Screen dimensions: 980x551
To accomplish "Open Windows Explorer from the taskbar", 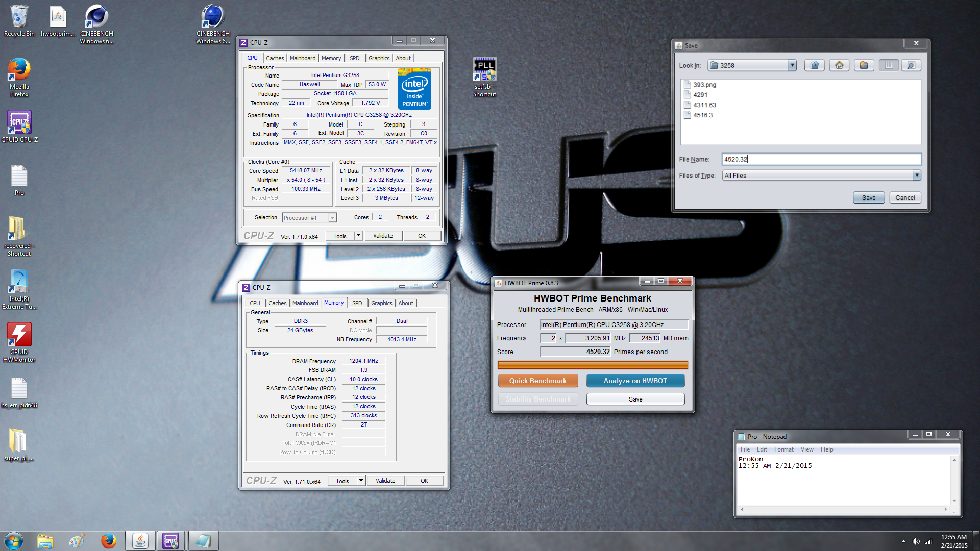I will (45, 541).
